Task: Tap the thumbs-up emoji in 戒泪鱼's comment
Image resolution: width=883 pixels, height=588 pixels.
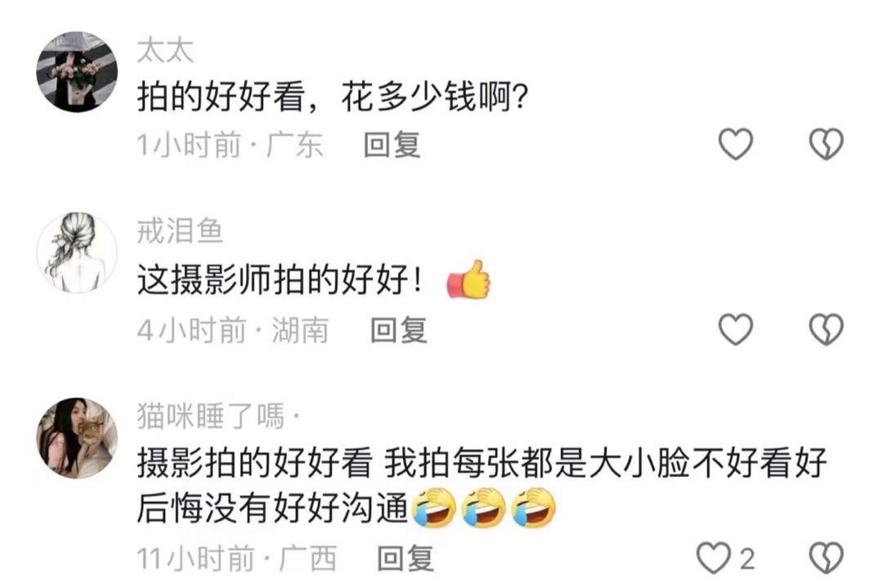Action: [469, 279]
